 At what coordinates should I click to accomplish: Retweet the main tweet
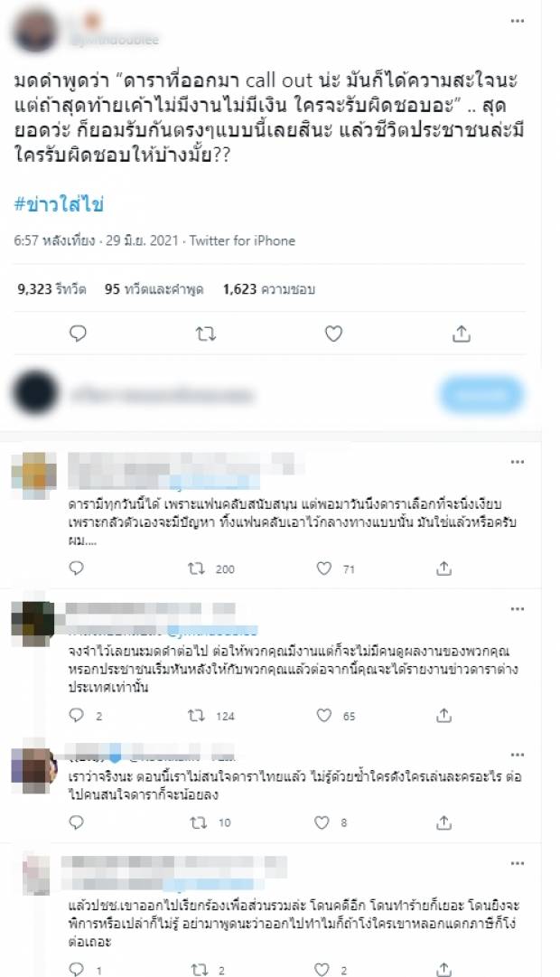pos(206,334)
